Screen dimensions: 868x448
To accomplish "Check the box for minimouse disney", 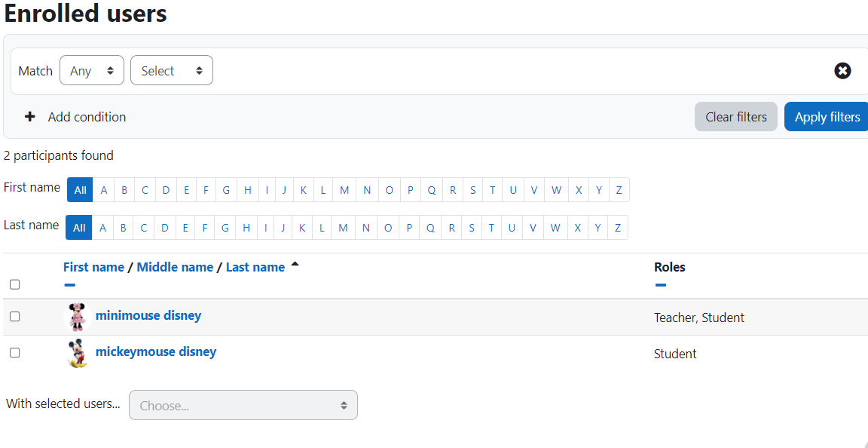I will point(15,317).
